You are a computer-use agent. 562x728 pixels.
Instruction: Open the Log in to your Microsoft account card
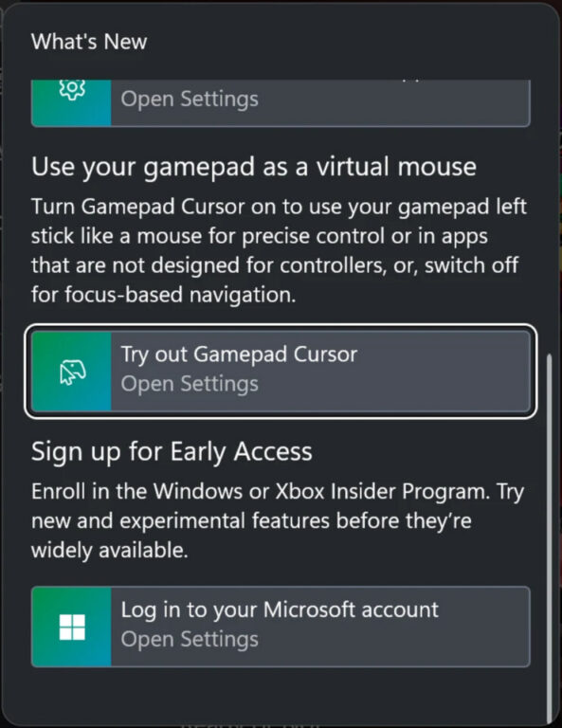(281, 627)
